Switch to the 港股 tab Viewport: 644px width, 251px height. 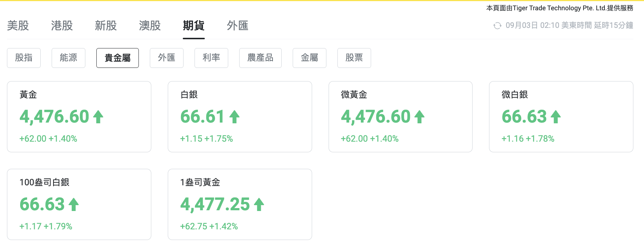click(x=62, y=26)
